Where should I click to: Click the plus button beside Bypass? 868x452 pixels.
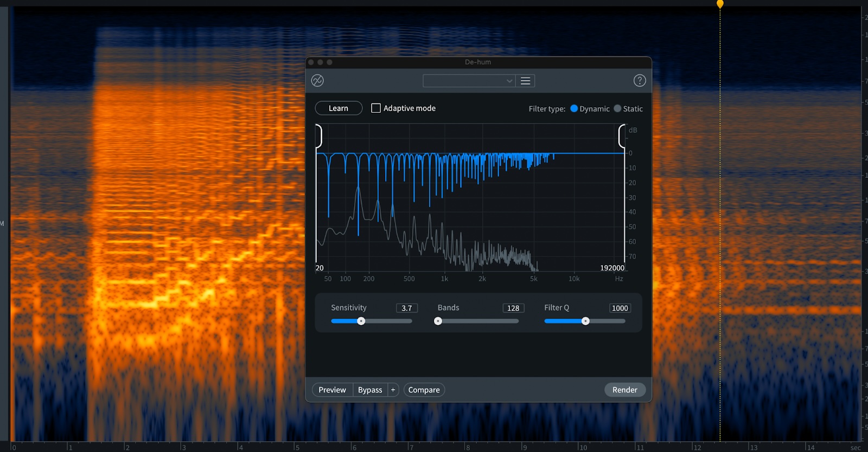[x=393, y=390]
